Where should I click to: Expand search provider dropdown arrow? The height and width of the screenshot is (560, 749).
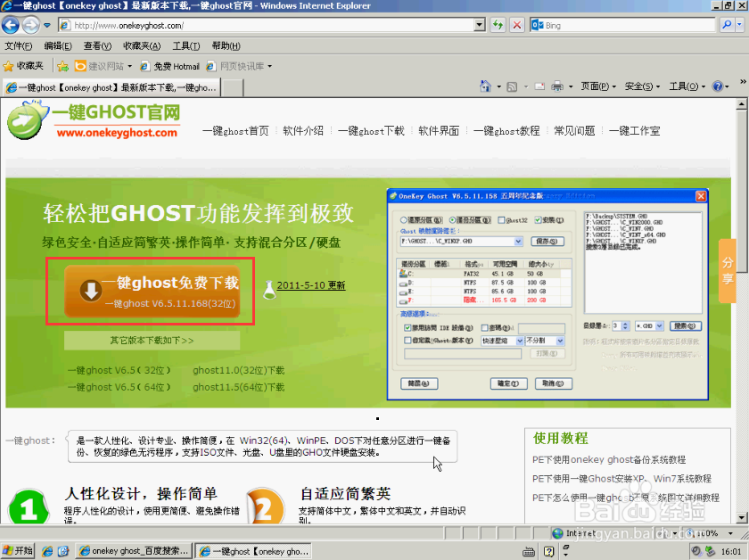point(740,25)
